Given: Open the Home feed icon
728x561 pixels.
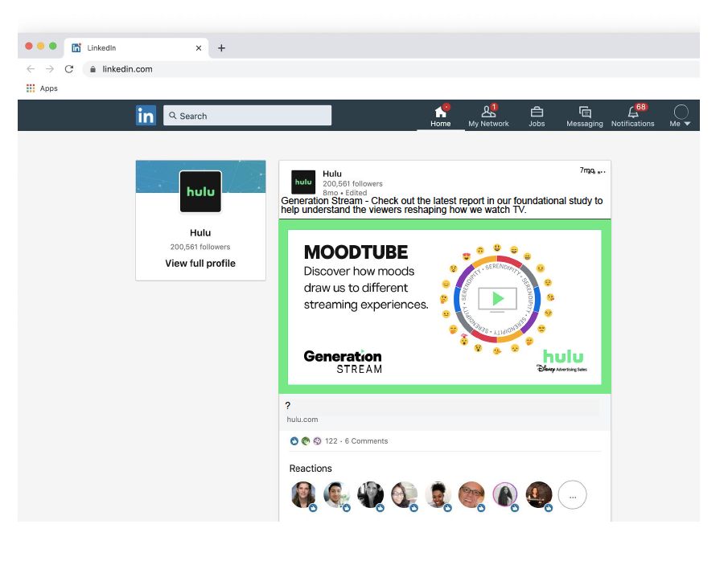Looking at the screenshot, I should coord(440,112).
